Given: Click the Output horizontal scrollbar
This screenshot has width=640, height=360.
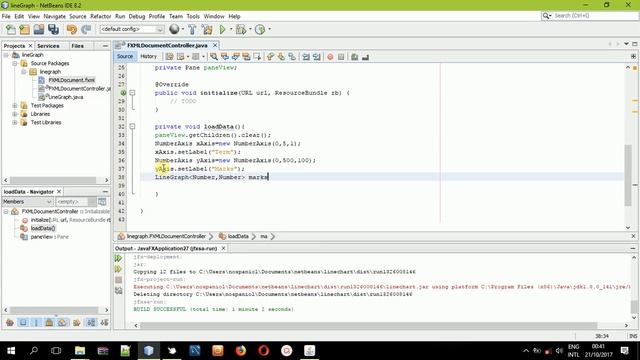Looking at the screenshot, I should coord(368,325).
